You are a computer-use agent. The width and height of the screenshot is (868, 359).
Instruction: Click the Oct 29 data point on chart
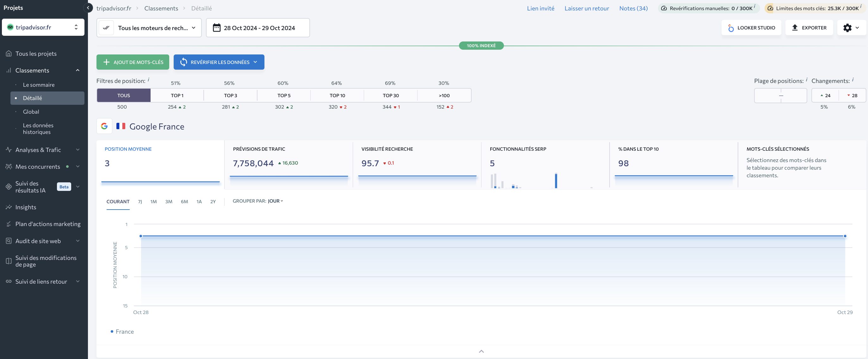(845, 236)
